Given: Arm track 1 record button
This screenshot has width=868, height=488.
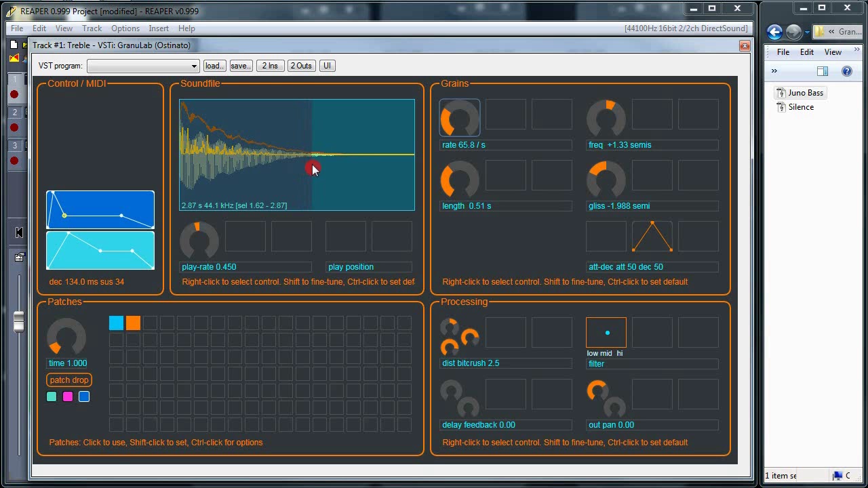Looking at the screenshot, I should coord(14,94).
